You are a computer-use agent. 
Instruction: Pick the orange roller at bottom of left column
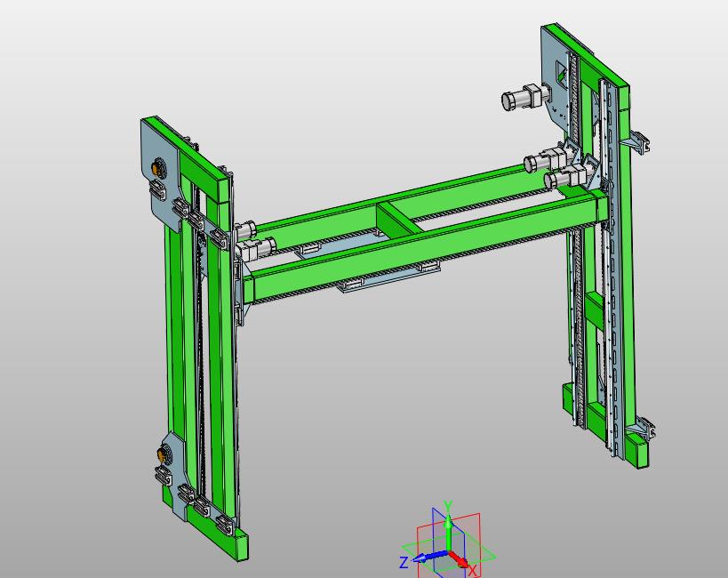pos(163,454)
